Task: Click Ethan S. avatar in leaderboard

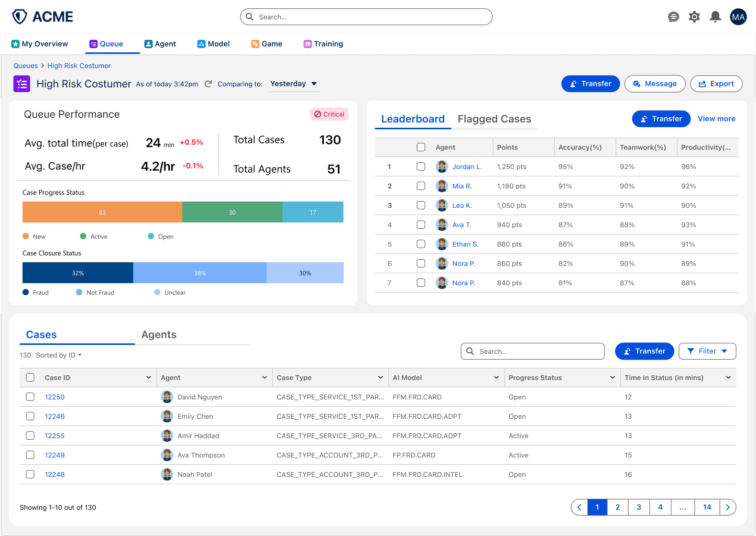Action: 442,244
